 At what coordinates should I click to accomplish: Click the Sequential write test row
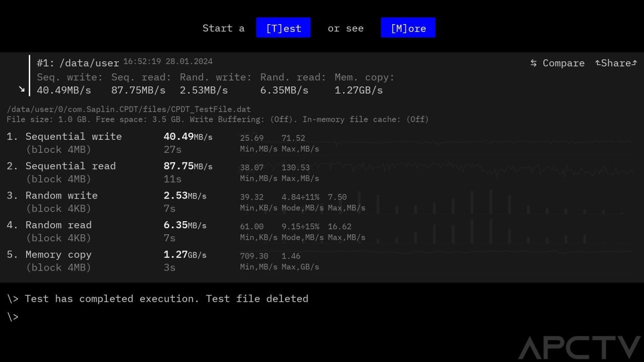pyautogui.click(x=73, y=137)
